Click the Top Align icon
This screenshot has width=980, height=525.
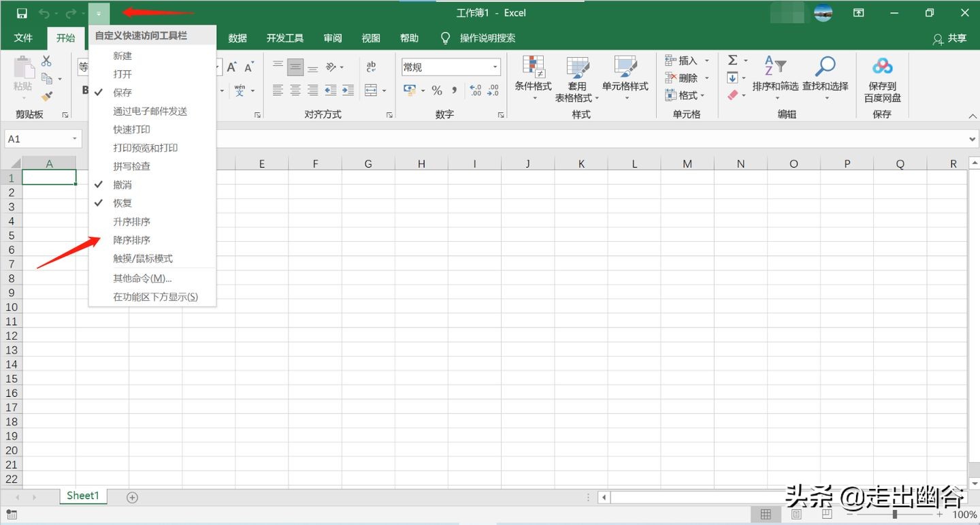pyautogui.click(x=278, y=67)
